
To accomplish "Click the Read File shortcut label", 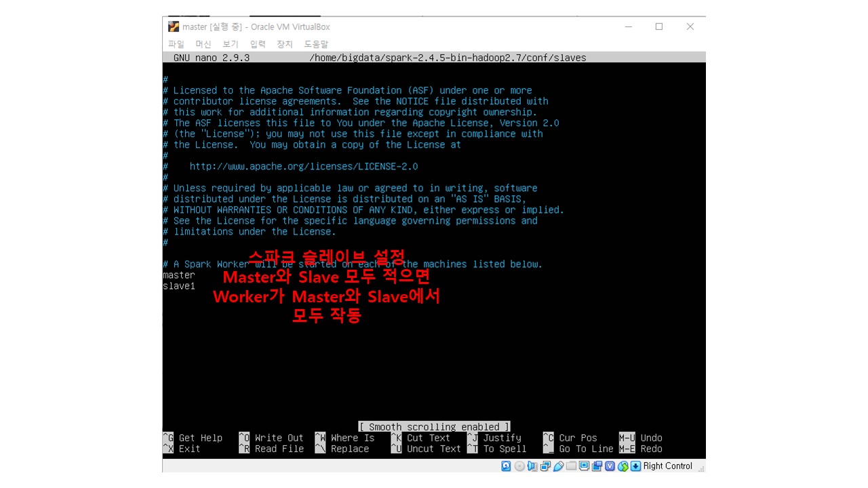I will [x=279, y=449].
